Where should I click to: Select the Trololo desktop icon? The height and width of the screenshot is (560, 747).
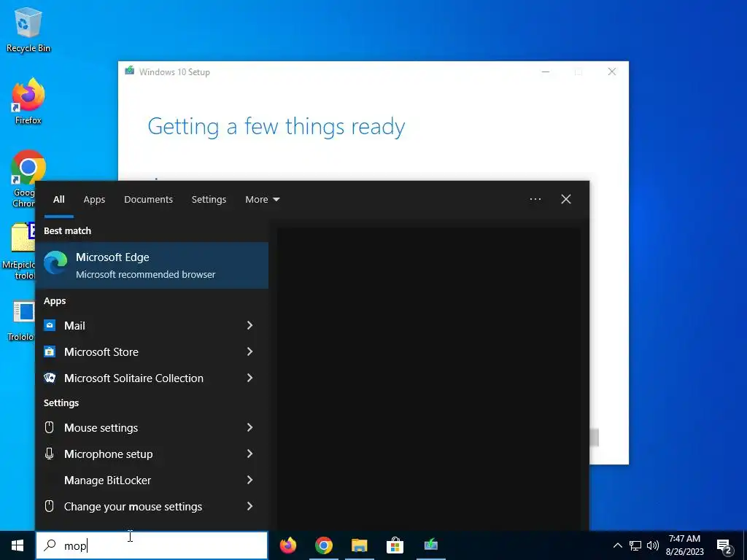(21, 321)
